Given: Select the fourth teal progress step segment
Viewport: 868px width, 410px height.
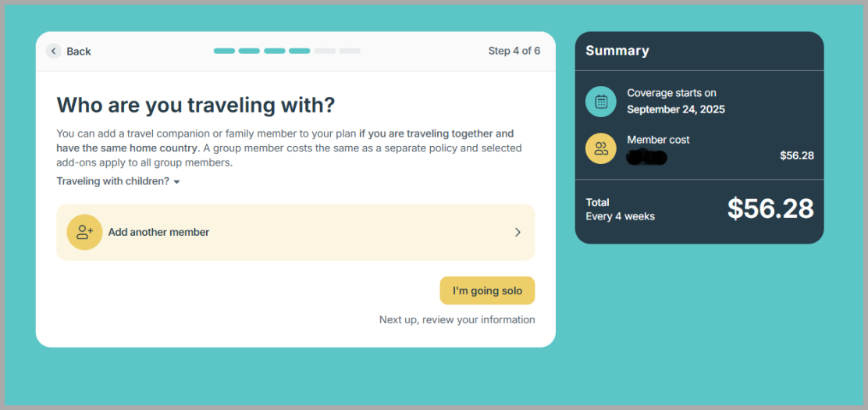Looking at the screenshot, I should [x=299, y=51].
